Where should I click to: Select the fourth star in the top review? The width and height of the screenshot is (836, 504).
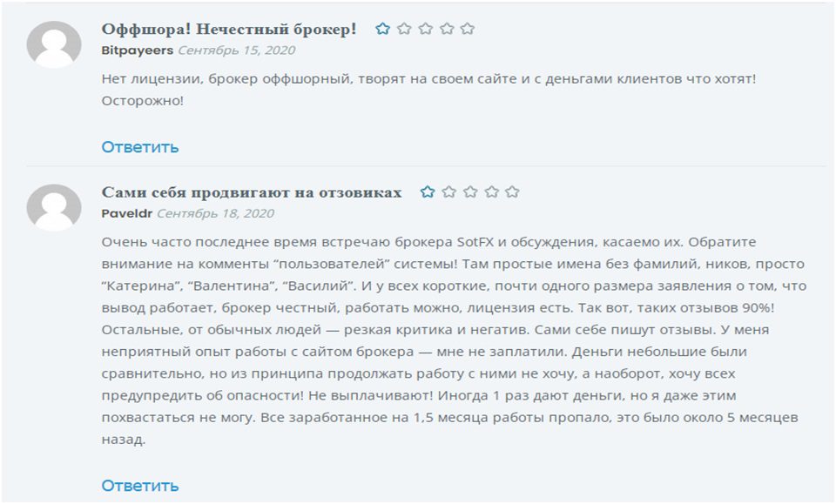446,29
